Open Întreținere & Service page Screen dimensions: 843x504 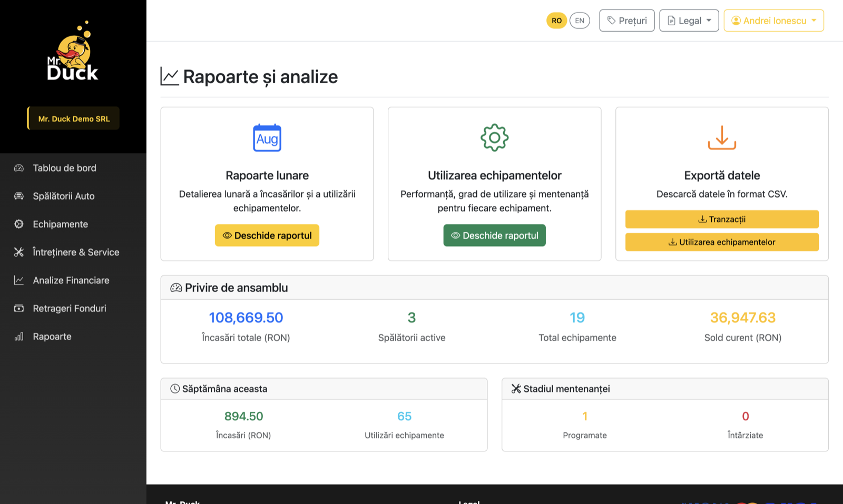click(73, 252)
